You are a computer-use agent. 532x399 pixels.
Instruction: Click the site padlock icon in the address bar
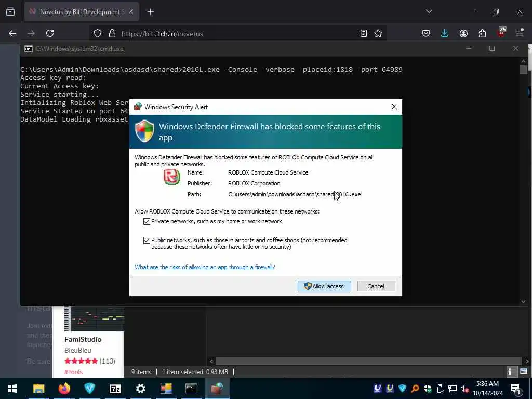[x=112, y=33]
